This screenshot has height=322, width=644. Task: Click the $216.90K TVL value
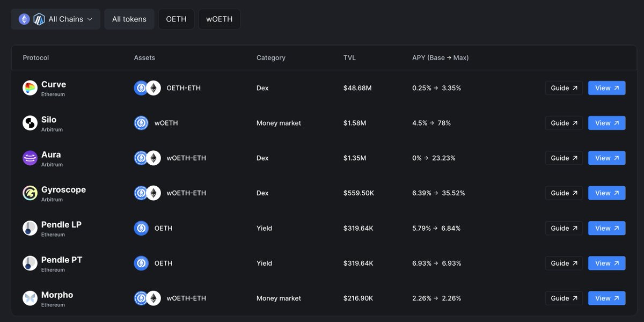point(358,298)
